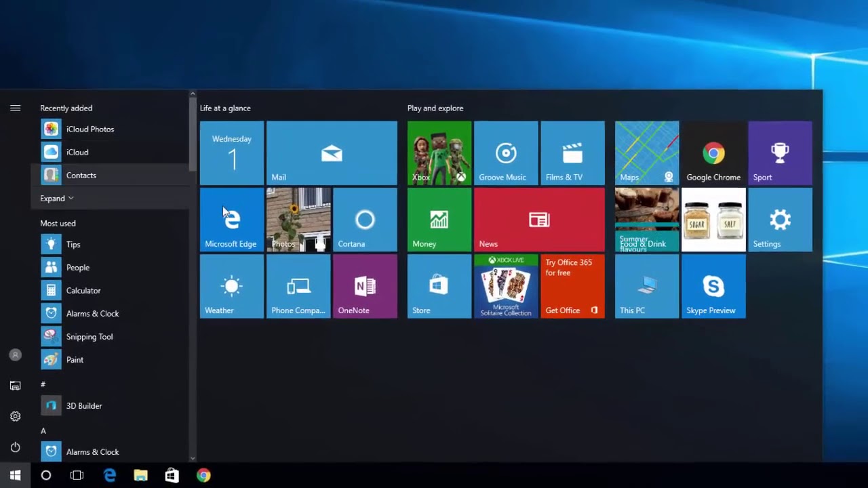Open the This PC tile

tap(647, 286)
